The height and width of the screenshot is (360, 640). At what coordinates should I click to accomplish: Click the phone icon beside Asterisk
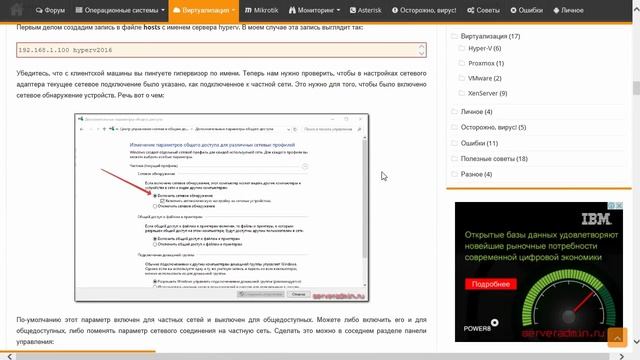353,10
